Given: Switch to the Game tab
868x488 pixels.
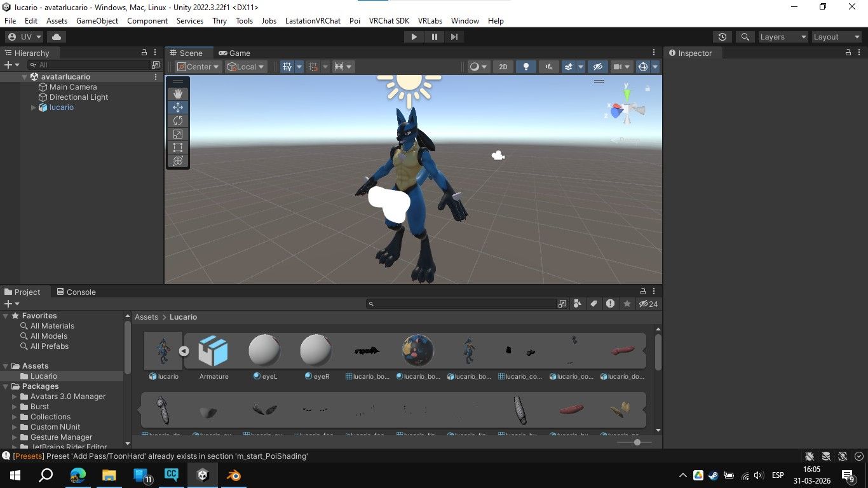Looking at the screenshot, I should [234, 53].
